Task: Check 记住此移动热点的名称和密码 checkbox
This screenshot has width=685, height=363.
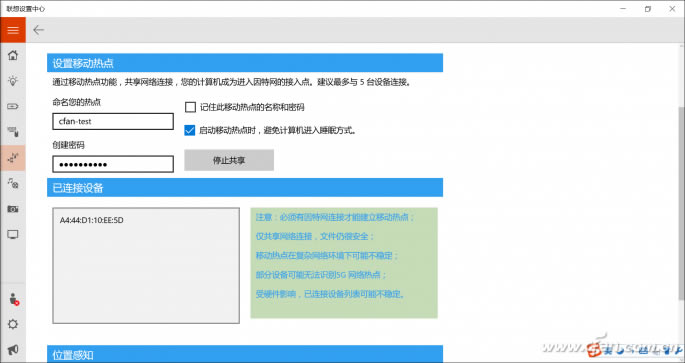Action: point(190,107)
